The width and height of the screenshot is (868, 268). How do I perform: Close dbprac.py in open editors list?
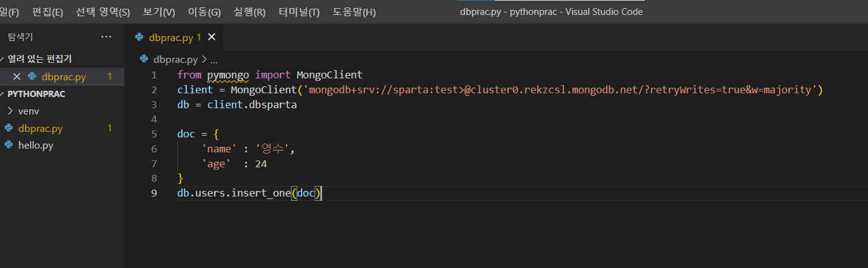(x=17, y=77)
